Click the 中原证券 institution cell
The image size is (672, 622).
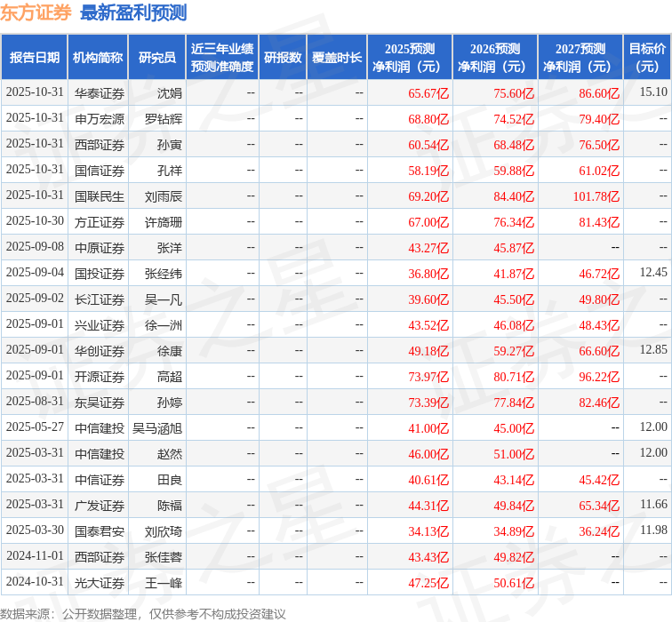click(100, 248)
